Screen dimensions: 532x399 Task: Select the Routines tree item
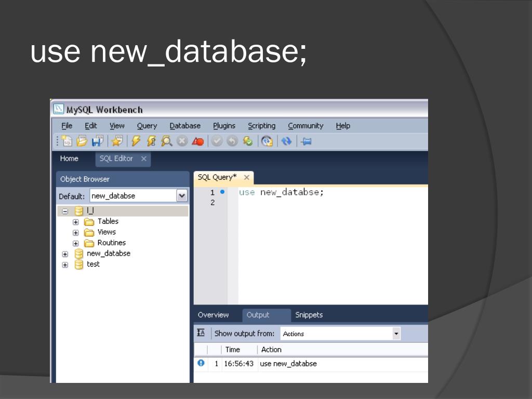click(112, 243)
